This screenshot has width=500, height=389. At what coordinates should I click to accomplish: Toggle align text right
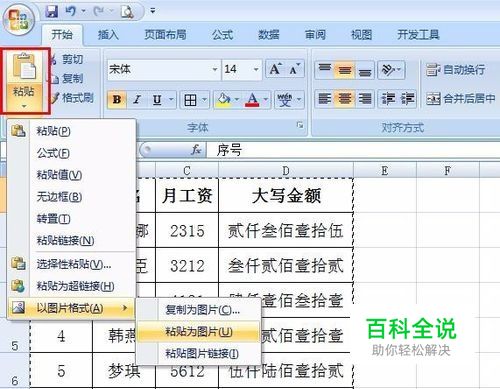[x=365, y=99]
